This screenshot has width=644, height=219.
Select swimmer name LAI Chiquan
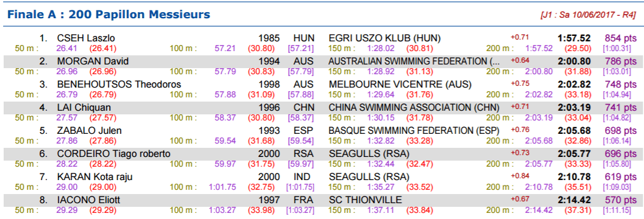[x=84, y=108]
